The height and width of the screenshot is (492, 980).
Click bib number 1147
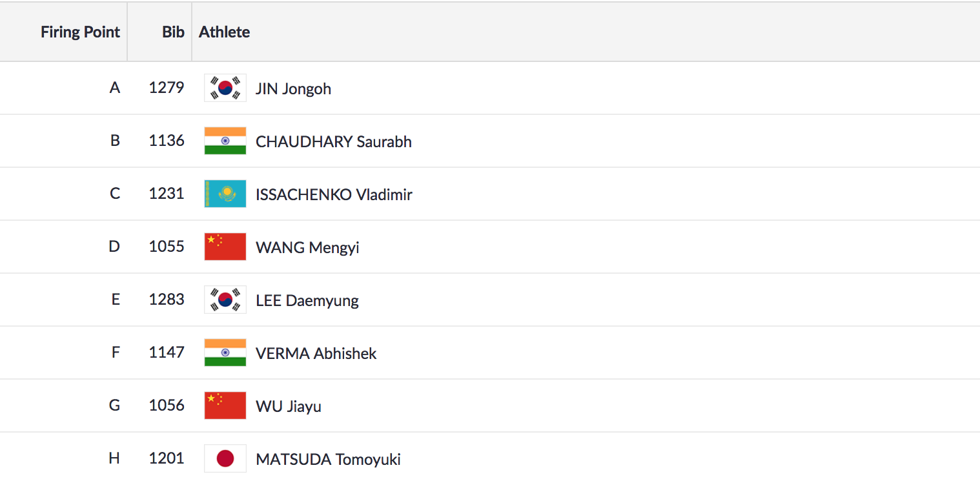pos(167,353)
